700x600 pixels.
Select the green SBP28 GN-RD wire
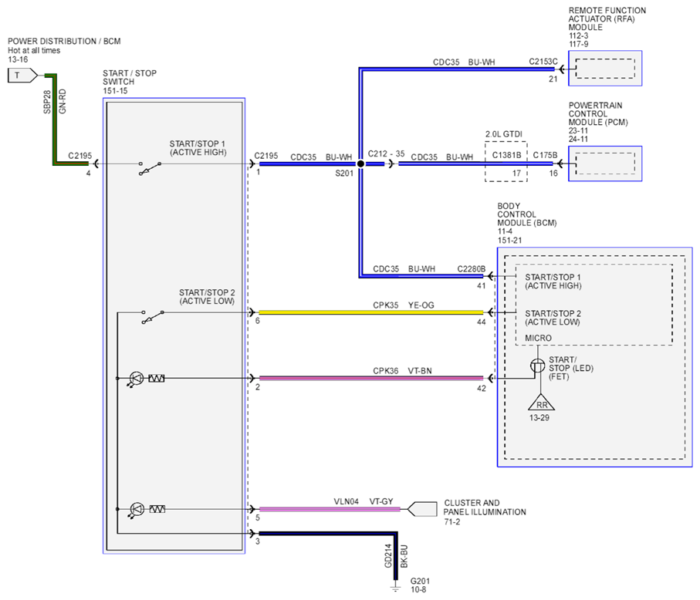[x=55, y=120]
